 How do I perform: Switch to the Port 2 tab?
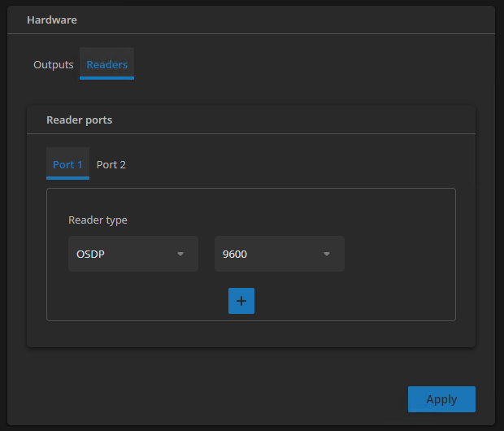(111, 164)
